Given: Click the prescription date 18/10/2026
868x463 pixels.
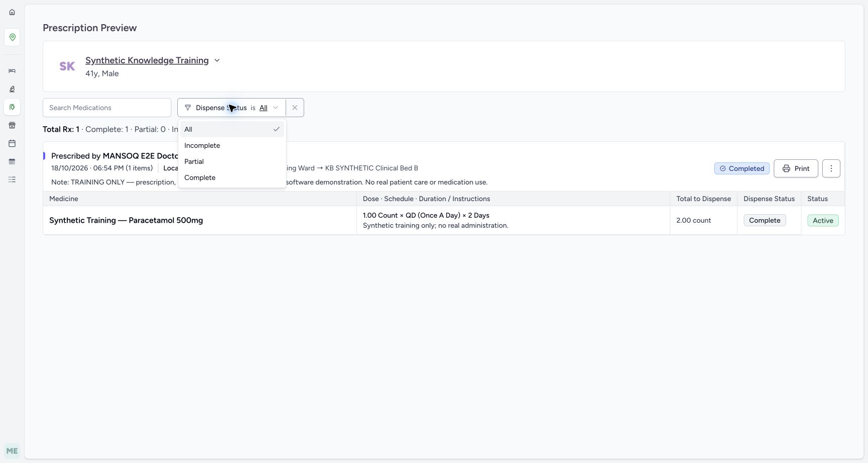Looking at the screenshot, I should point(69,168).
